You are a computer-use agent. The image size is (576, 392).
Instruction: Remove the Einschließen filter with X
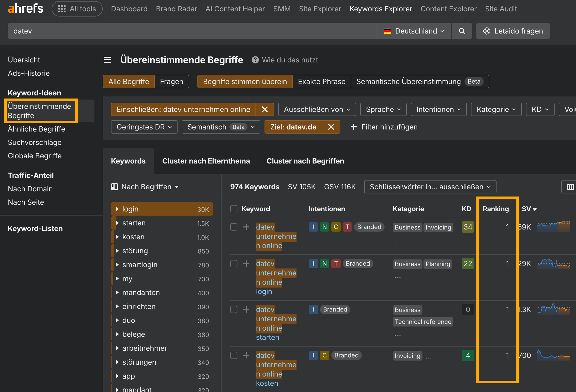pos(265,109)
